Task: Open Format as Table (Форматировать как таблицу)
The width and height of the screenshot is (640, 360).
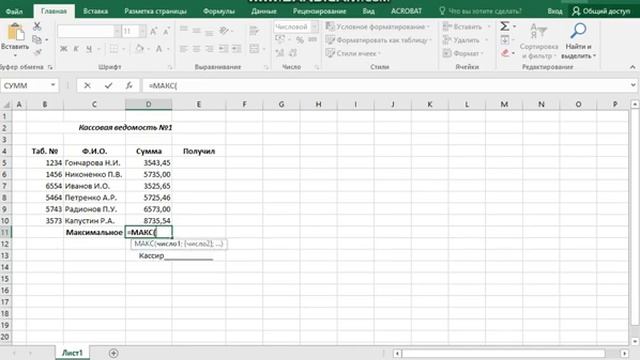Action: point(379,40)
